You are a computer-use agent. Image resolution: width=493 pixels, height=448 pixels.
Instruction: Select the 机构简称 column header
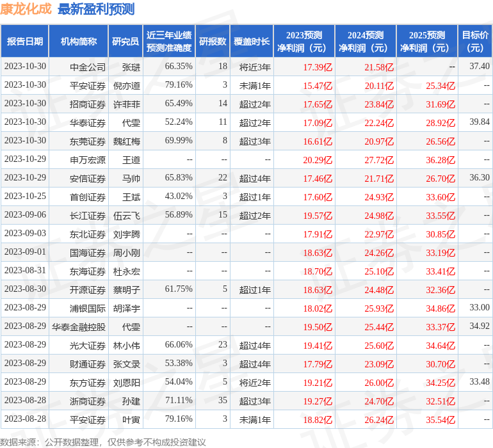79,41
